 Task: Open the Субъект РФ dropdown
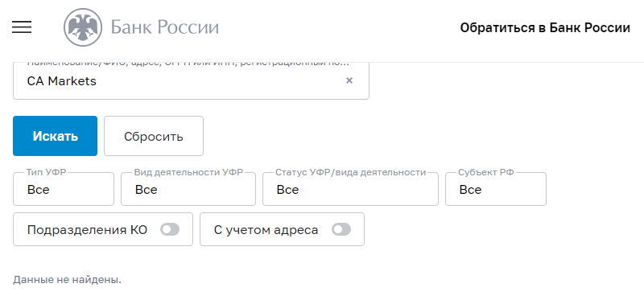click(496, 189)
